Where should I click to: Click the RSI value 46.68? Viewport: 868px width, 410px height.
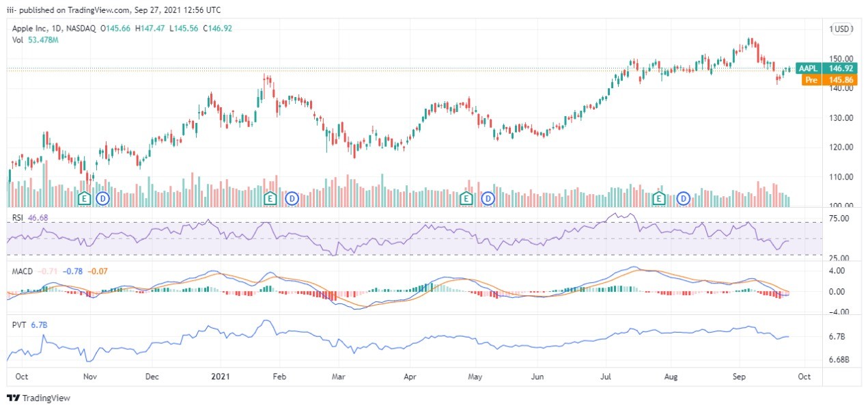(x=38, y=217)
